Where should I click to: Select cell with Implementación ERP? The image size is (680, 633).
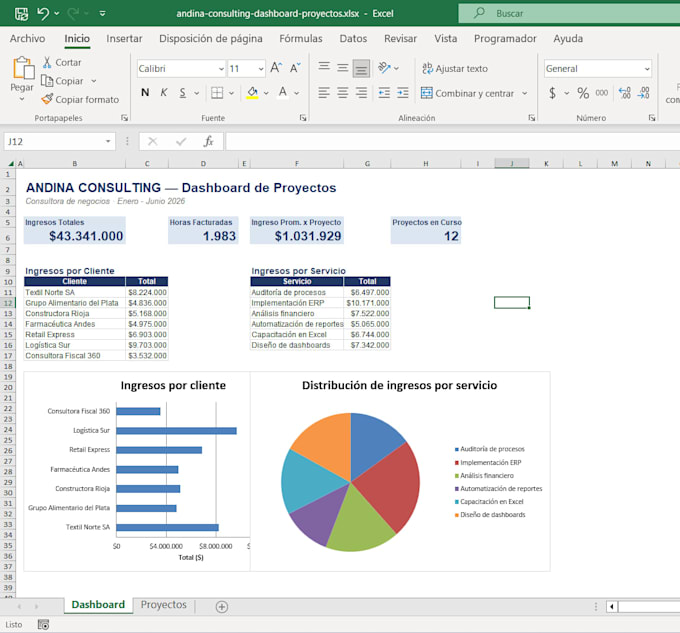pyautogui.click(x=297, y=303)
